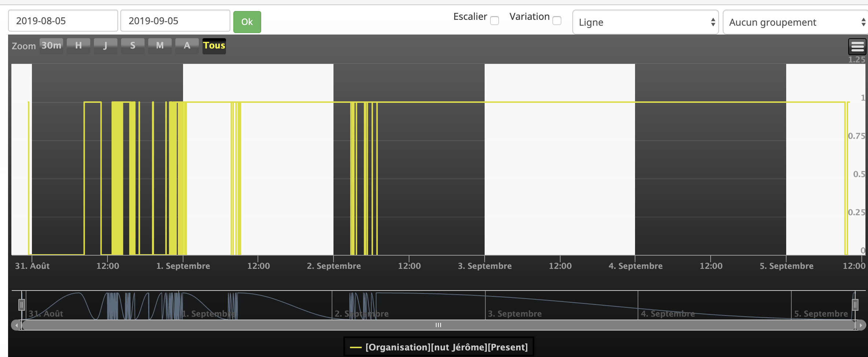
Task: Click 4. Septembre in the navigator
Action: tap(668, 314)
